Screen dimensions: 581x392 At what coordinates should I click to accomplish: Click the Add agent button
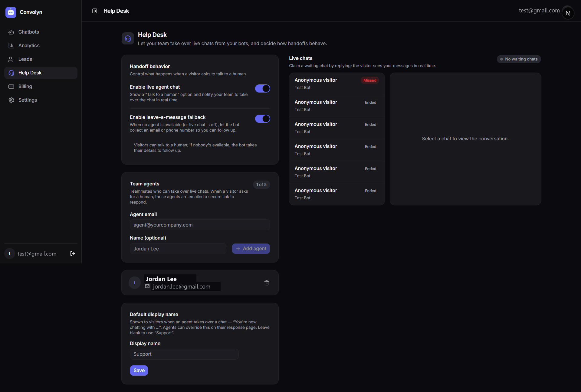251,249
